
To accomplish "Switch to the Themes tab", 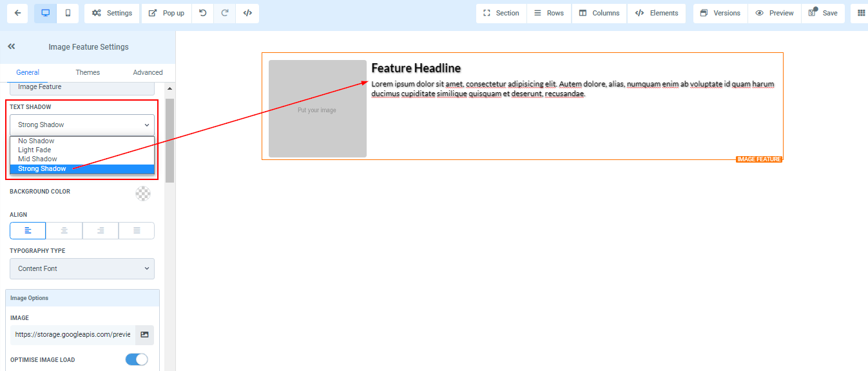I will pos(88,72).
